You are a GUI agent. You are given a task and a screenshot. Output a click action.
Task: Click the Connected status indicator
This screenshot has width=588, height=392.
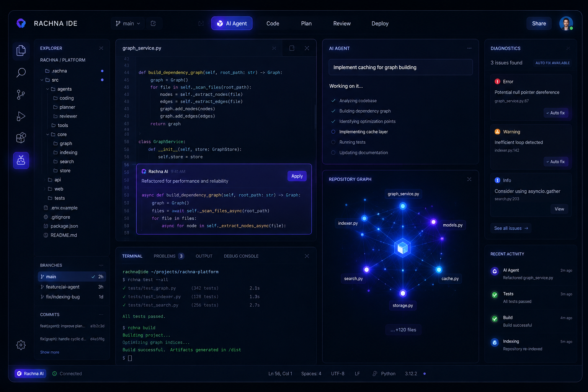[67, 374]
